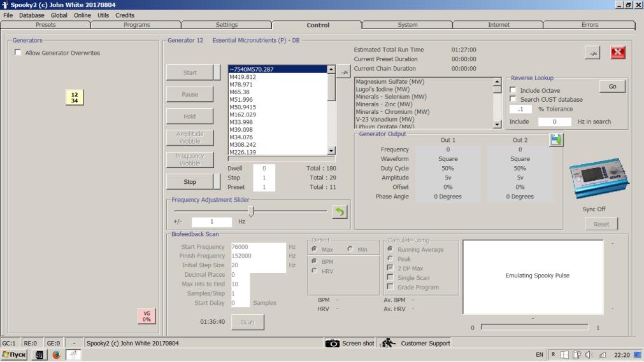Click the Stop button
This screenshot has width=644, height=362.
190,182
